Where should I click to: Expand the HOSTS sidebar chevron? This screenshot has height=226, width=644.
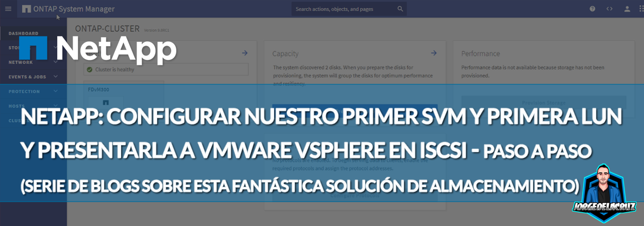click(x=56, y=106)
